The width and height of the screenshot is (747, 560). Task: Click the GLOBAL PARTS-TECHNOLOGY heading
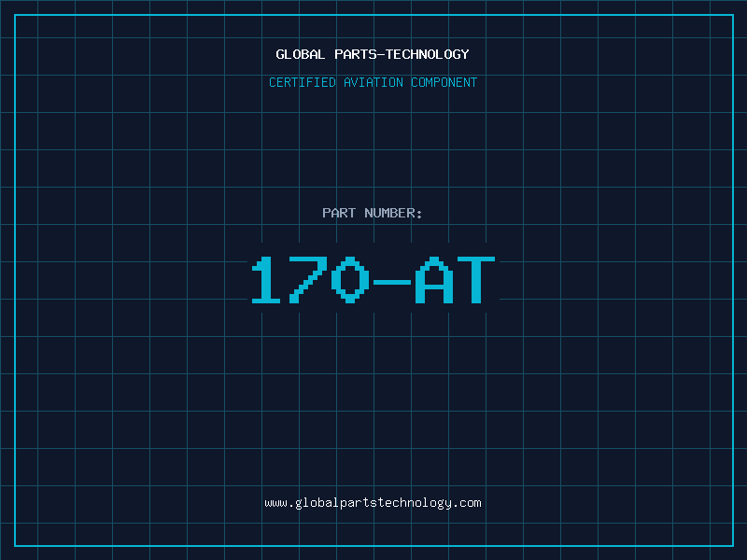[x=373, y=54]
